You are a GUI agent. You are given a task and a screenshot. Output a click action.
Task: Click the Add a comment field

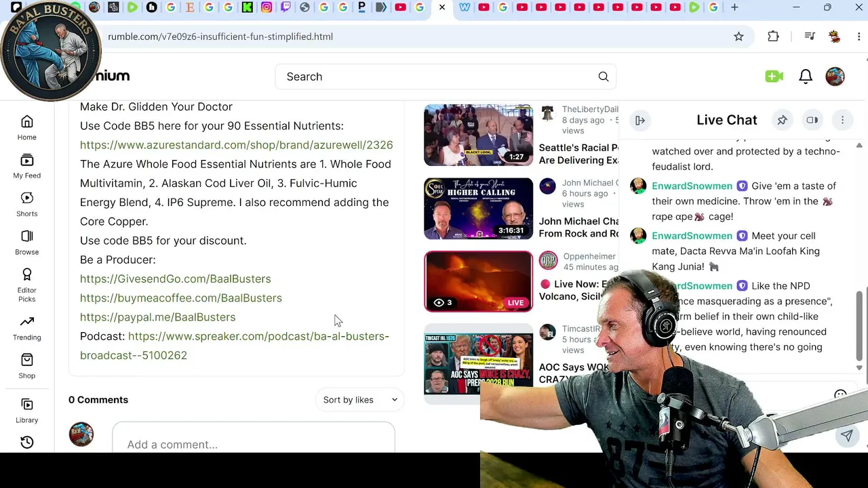(254, 444)
